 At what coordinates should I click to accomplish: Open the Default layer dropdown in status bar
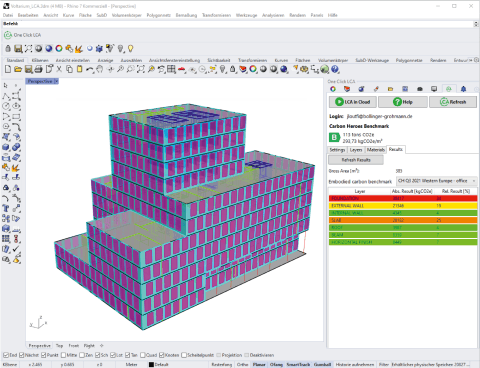tap(159, 365)
